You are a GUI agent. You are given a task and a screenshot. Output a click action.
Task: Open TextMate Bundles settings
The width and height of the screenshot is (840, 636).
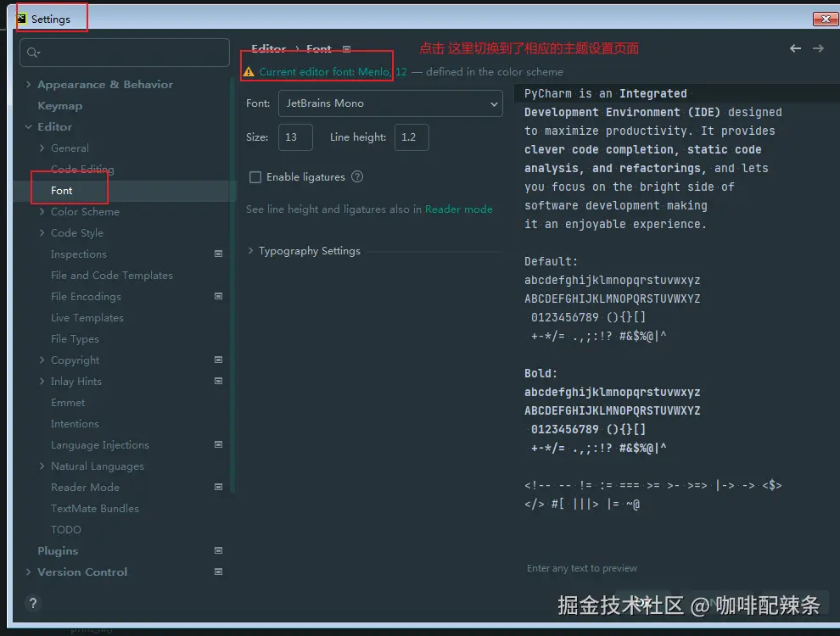95,509
